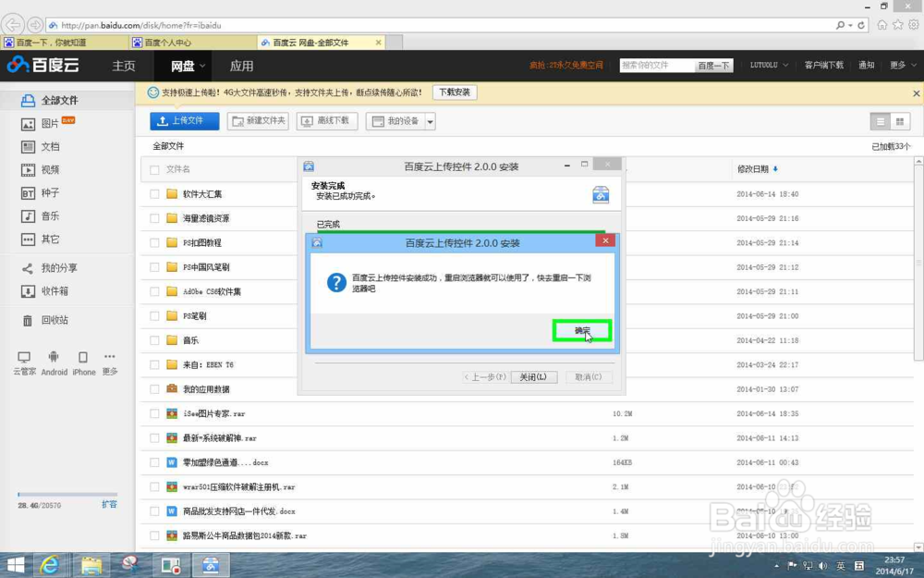The height and width of the screenshot is (578, 924).
Task: Click the 百度一下 search button
Action: (x=713, y=66)
